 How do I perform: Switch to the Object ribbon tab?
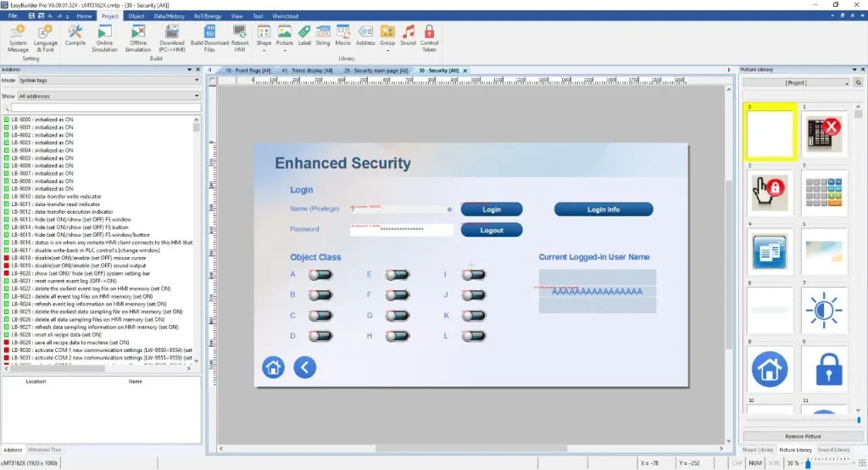[x=136, y=16]
